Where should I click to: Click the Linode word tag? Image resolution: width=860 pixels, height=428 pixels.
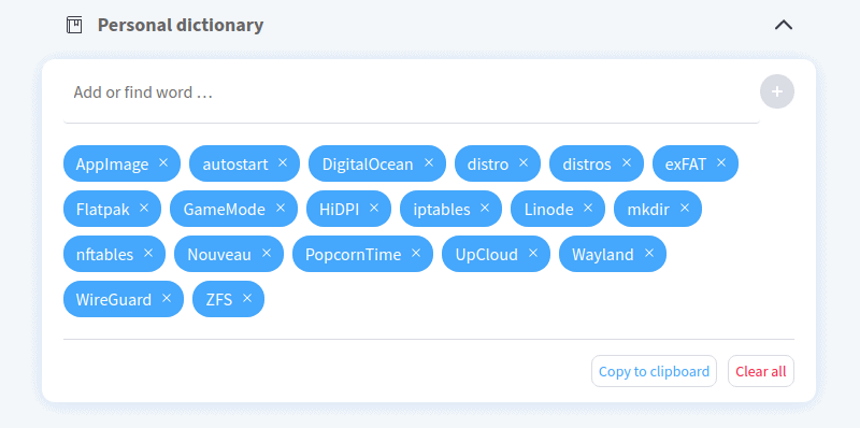(x=548, y=209)
